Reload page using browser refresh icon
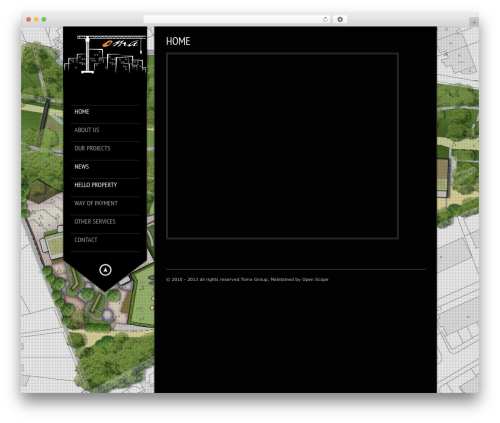The height and width of the screenshot is (423, 500). pos(325,19)
